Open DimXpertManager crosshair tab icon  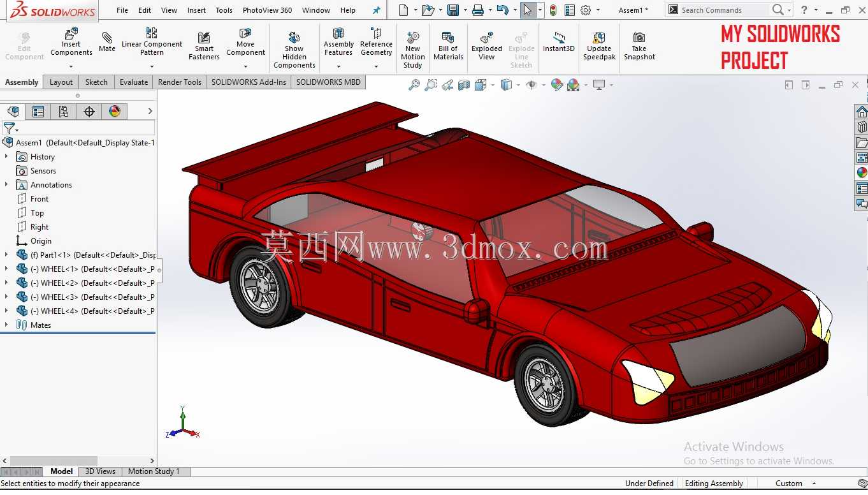click(89, 112)
